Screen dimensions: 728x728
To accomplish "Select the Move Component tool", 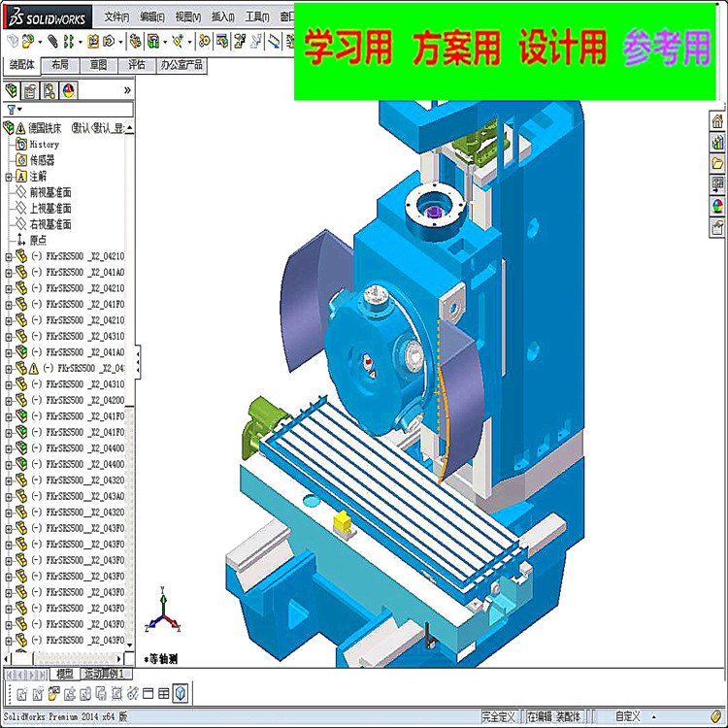I will pyautogui.click(x=109, y=42).
